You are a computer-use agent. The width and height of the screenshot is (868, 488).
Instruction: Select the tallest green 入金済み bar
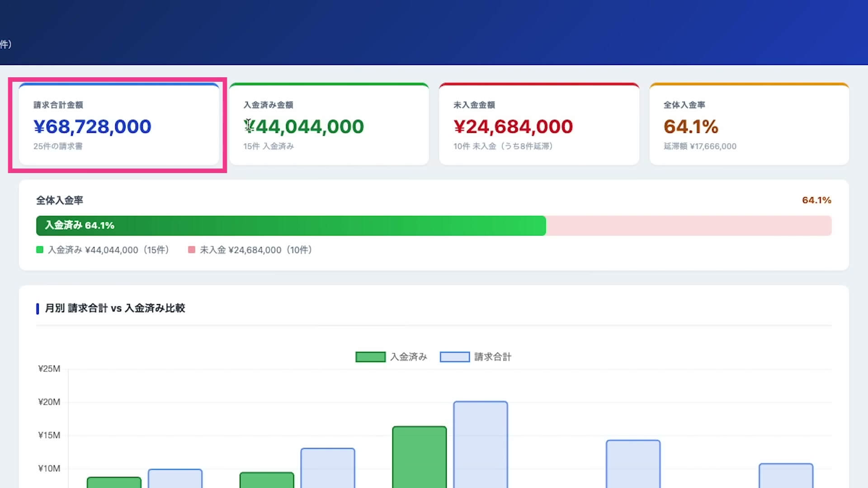[x=420, y=457]
